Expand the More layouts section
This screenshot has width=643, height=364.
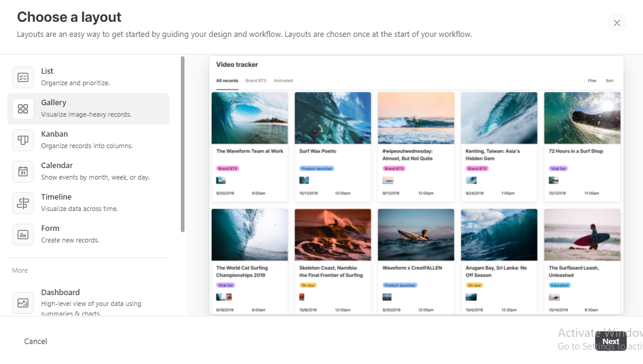pyautogui.click(x=19, y=270)
